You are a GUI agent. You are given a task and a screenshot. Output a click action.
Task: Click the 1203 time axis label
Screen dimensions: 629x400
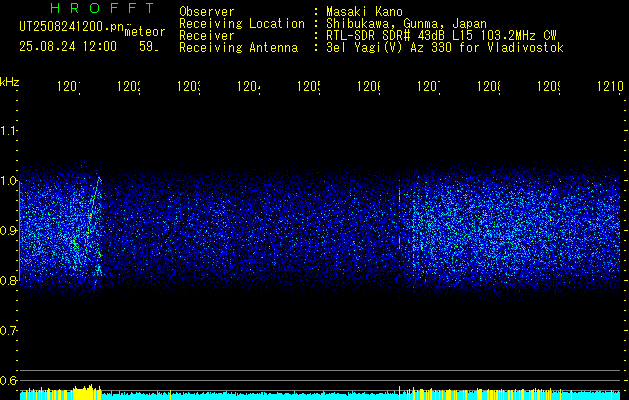[189, 87]
